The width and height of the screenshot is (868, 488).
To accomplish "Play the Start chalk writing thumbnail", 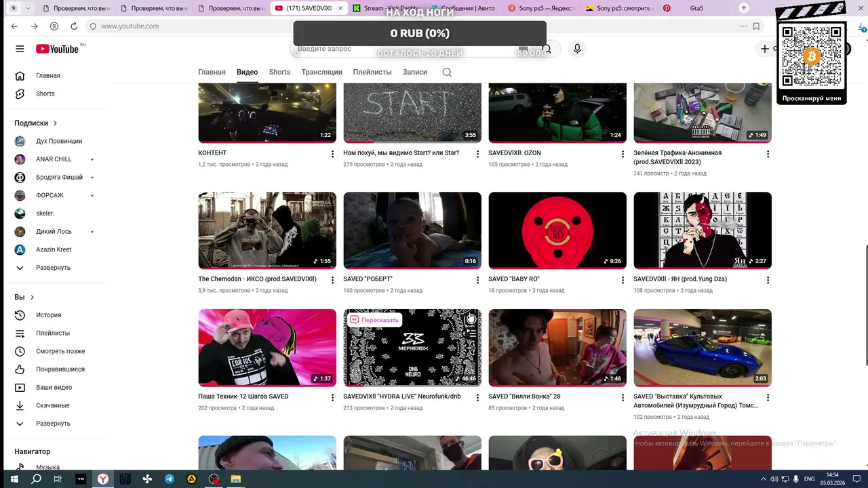I will coord(412,113).
